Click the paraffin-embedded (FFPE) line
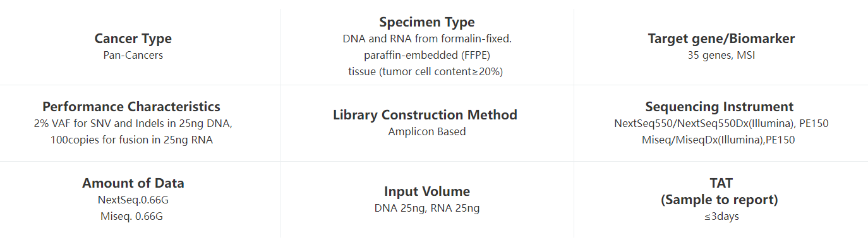Image resolution: width=868 pixels, height=242 pixels. [x=426, y=55]
